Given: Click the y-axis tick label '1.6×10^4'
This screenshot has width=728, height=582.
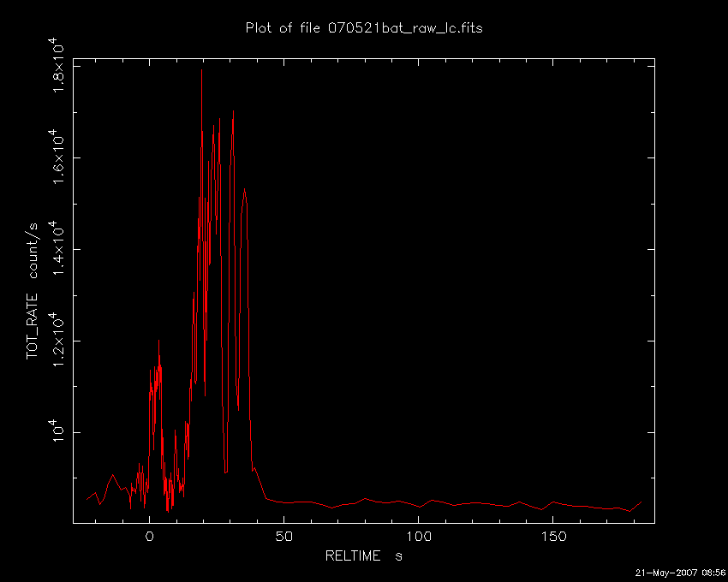Looking at the screenshot, I should click(x=59, y=157).
